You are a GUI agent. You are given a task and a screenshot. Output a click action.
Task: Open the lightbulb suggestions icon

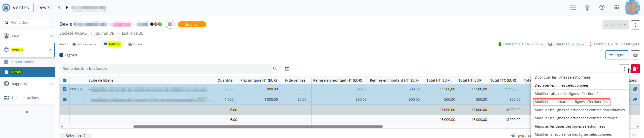pyautogui.click(x=587, y=8)
